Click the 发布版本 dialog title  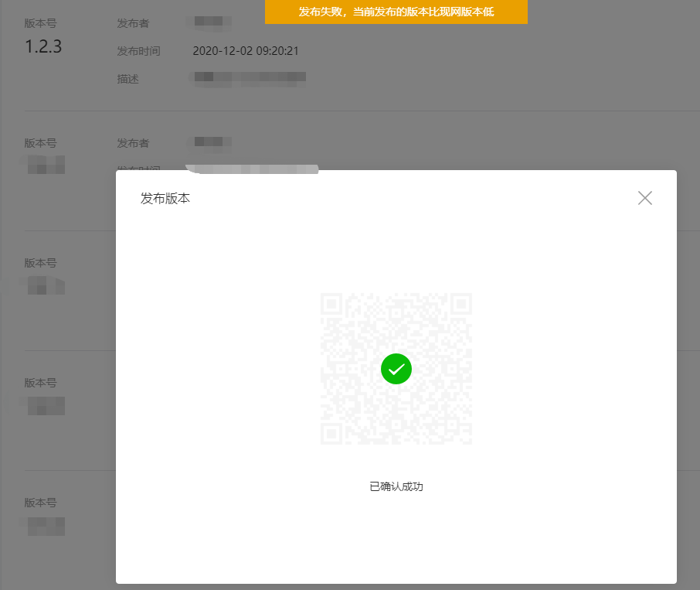tap(165, 198)
